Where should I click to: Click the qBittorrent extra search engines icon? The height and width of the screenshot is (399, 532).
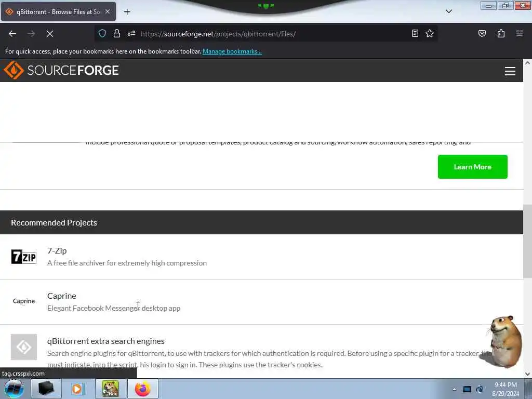24,347
